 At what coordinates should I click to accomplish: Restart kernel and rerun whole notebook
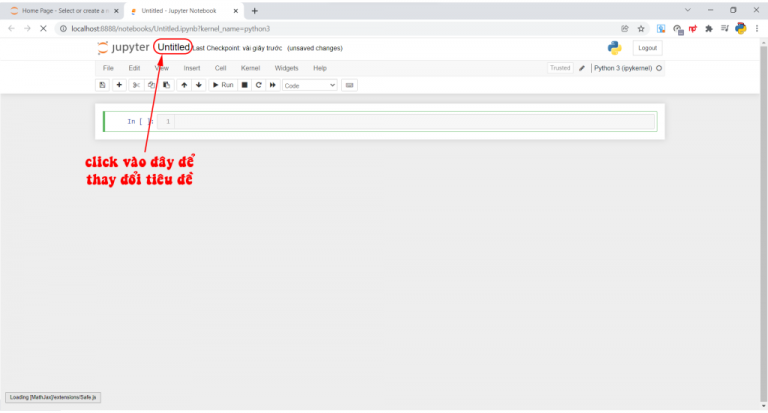click(x=272, y=85)
